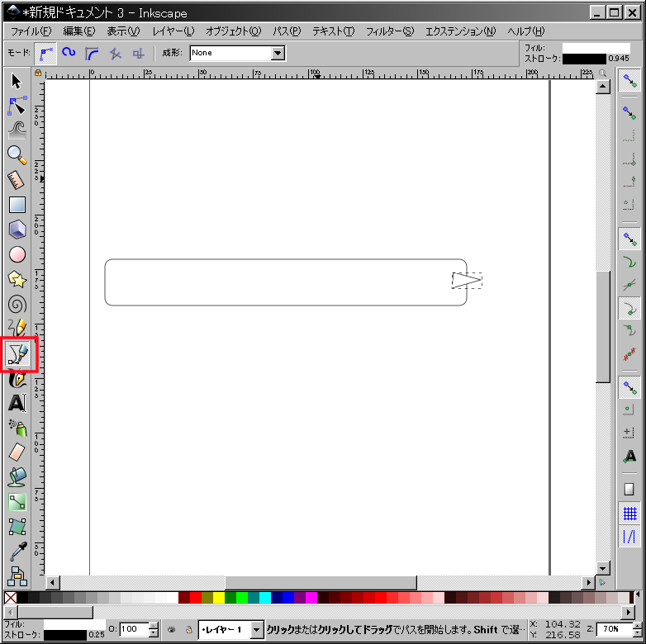This screenshot has height=644, width=646.
Task: Open the エクステンション (Extensions) menu
Action: (461, 31)
